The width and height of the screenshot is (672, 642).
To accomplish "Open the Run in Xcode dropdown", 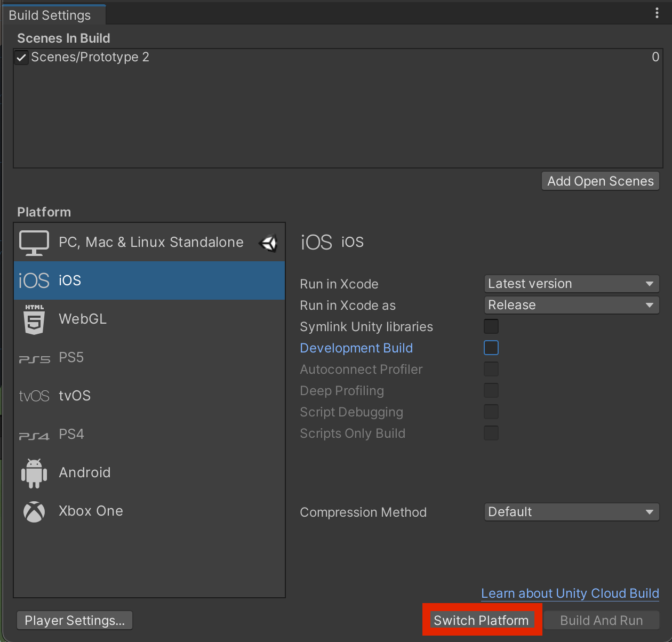I will (x=572, y=284).
